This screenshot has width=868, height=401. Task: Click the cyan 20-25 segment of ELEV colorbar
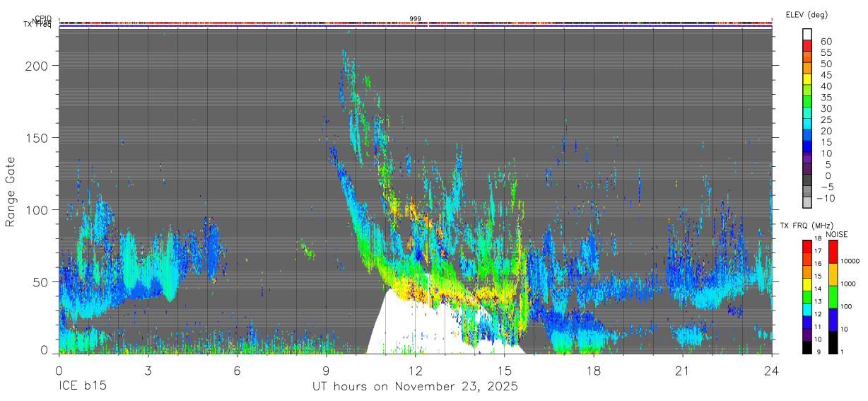coord(807,124)
